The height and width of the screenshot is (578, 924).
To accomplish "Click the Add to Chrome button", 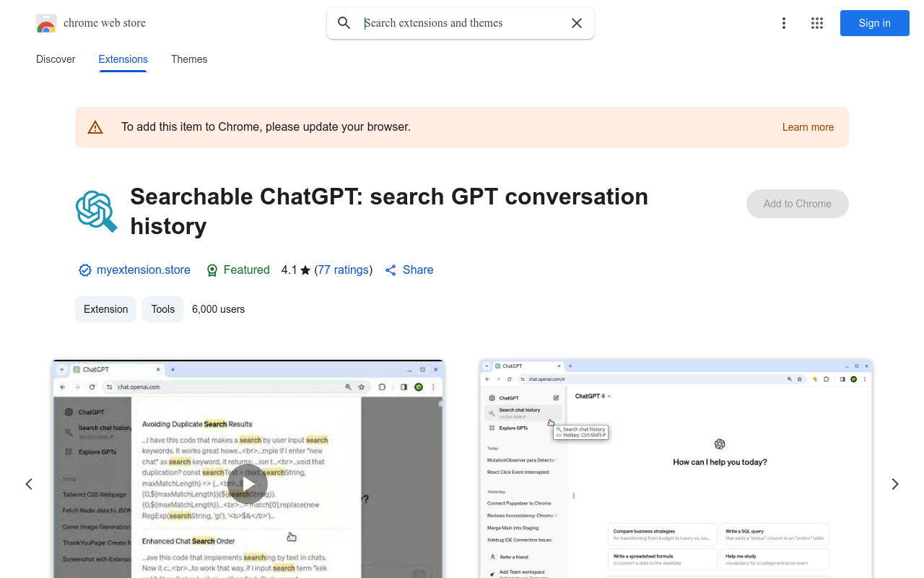I will 798,204.
